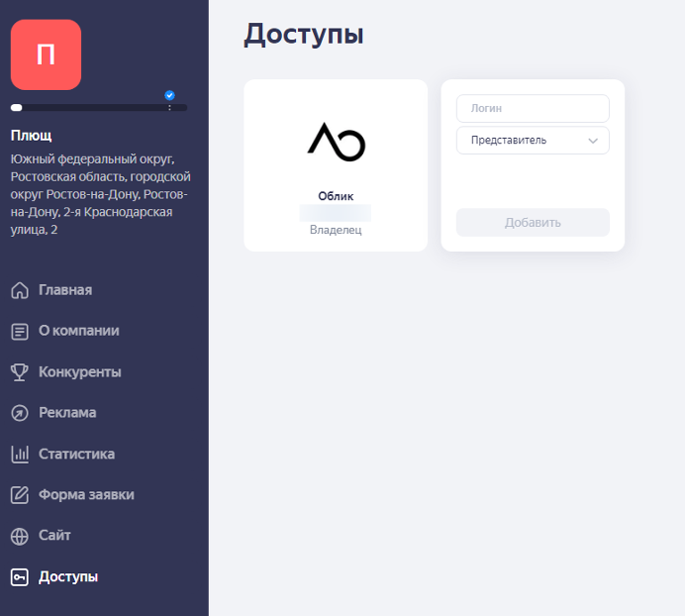
Task: Select Доступы in the sidebar
Action: click(x=68, y=577)
